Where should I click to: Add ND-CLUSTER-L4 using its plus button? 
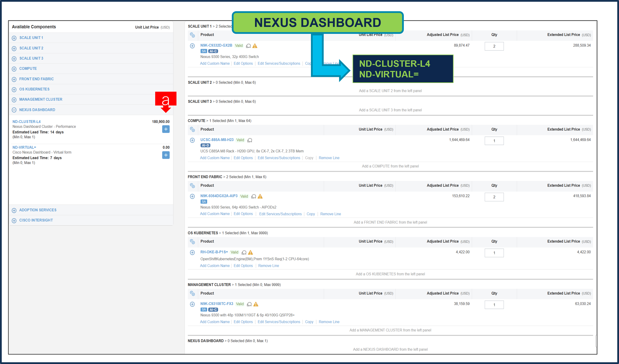(166, 129)
